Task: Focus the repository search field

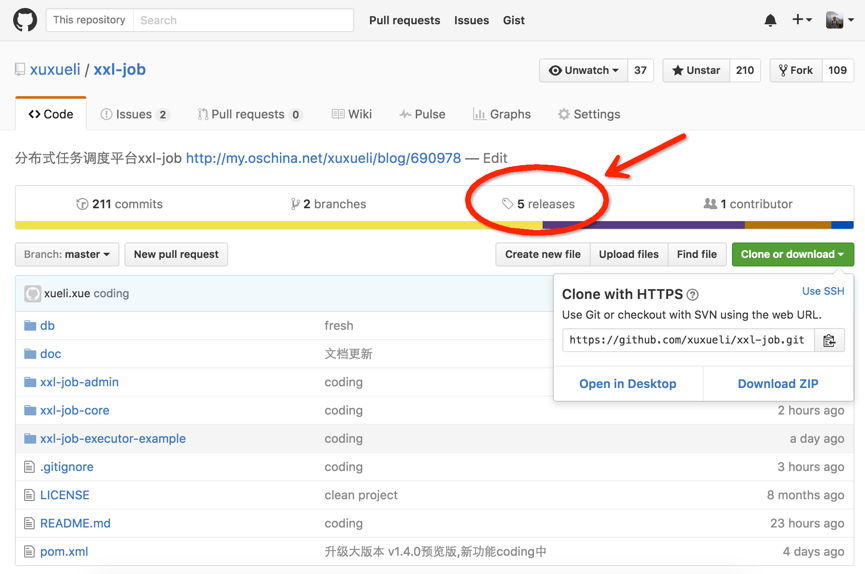Action: pyautogui.click(x=243, y=20)
